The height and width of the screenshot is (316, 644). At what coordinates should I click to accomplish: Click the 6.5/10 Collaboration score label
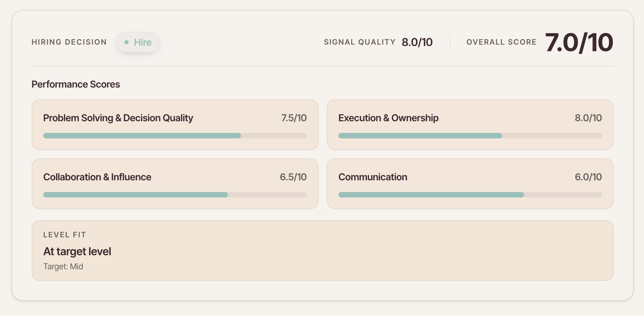[x=294, y=177]
